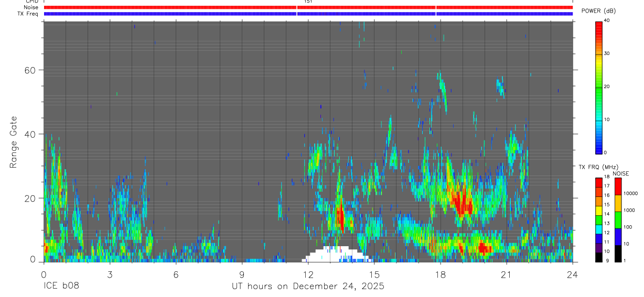The width and height of the screenshot is (644, 297).
Task: Click the 40 tick on the POWER scale
Action: click(607, 21)
